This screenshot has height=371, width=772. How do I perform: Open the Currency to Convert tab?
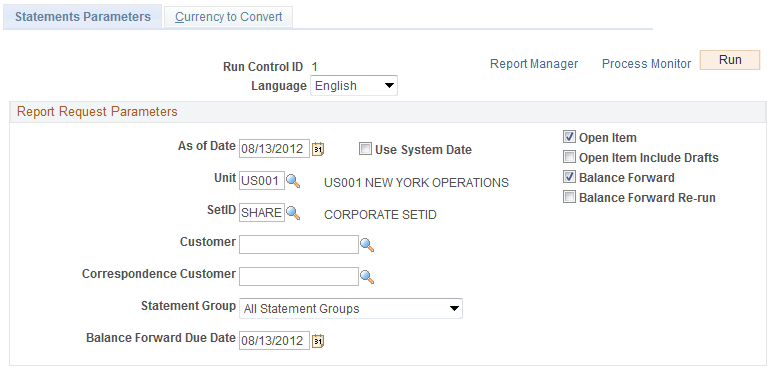228,17
